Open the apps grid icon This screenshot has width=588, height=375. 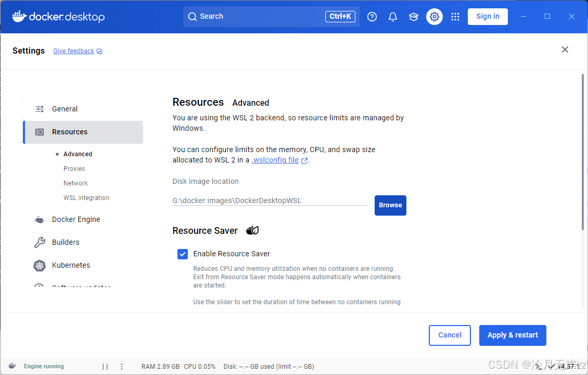point(455,17)
